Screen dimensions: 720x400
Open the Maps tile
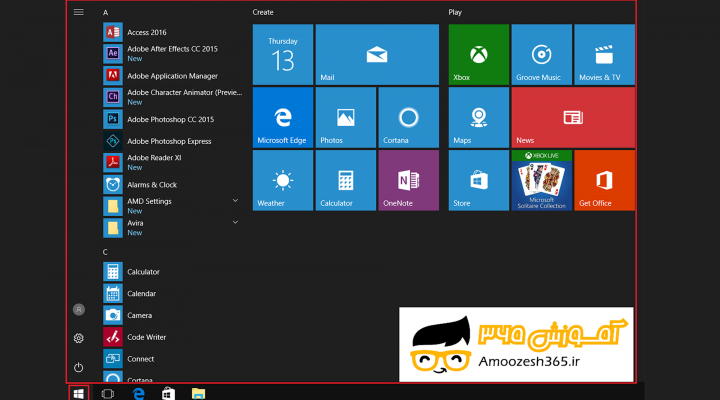click(479, 118)
